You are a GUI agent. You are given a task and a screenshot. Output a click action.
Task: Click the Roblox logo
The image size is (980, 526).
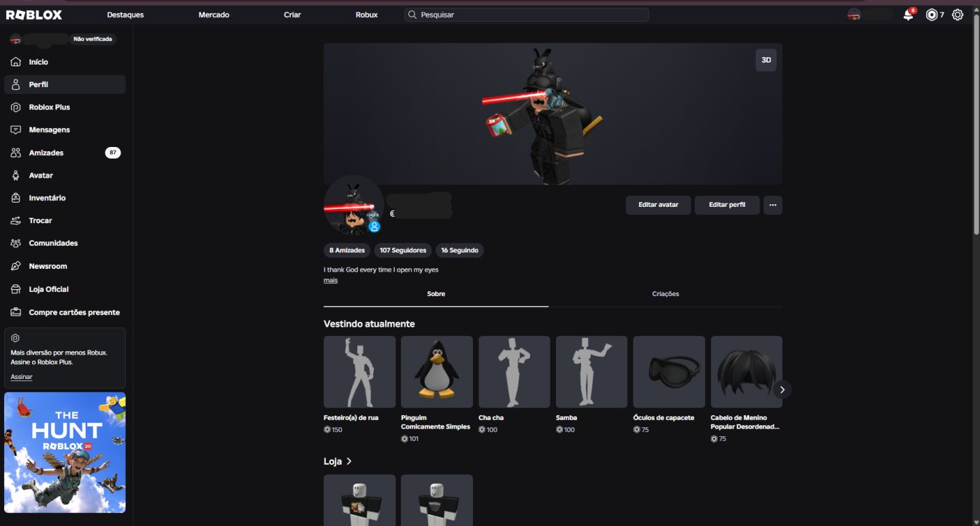tap(34, 14)
